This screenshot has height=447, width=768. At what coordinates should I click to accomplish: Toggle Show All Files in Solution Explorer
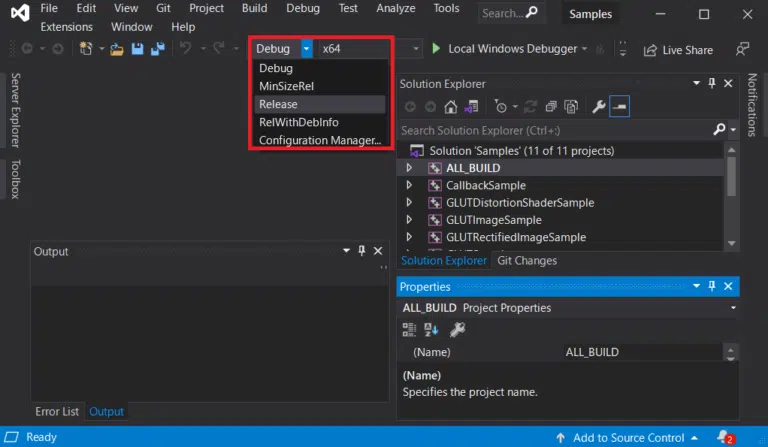[x=571, y=107]
